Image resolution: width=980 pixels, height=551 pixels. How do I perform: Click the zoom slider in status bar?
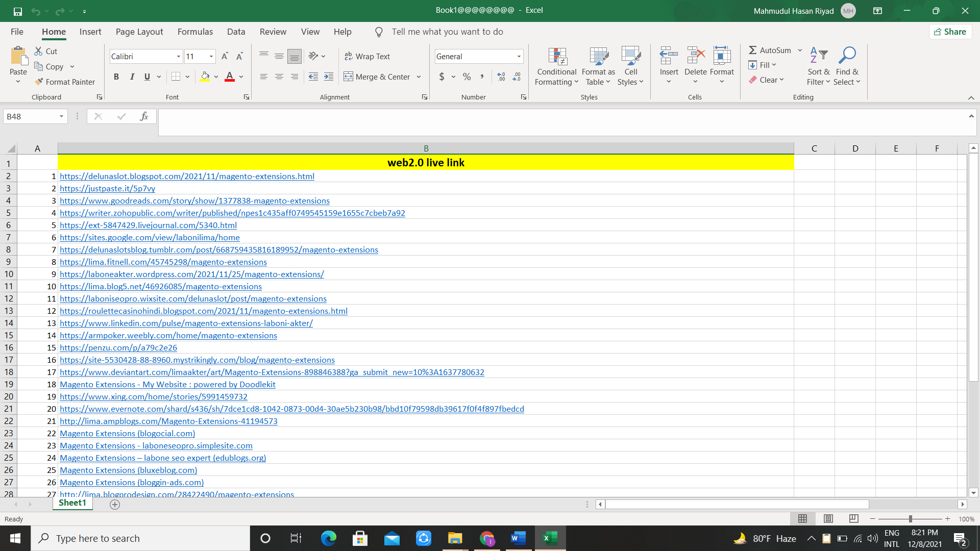click(910, 518)
